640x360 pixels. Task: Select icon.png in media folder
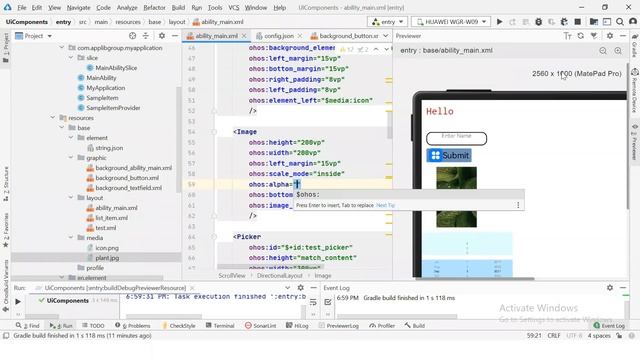pyautogui.click(x=107, y=248)
